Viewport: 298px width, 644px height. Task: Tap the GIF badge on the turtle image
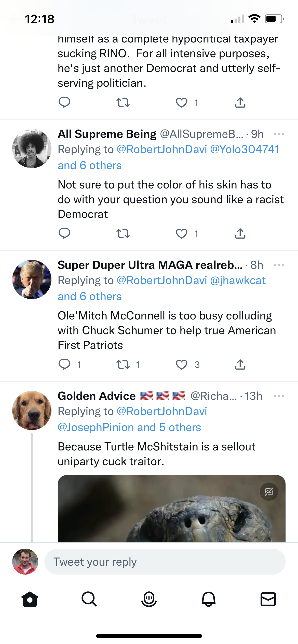[269, 491]
